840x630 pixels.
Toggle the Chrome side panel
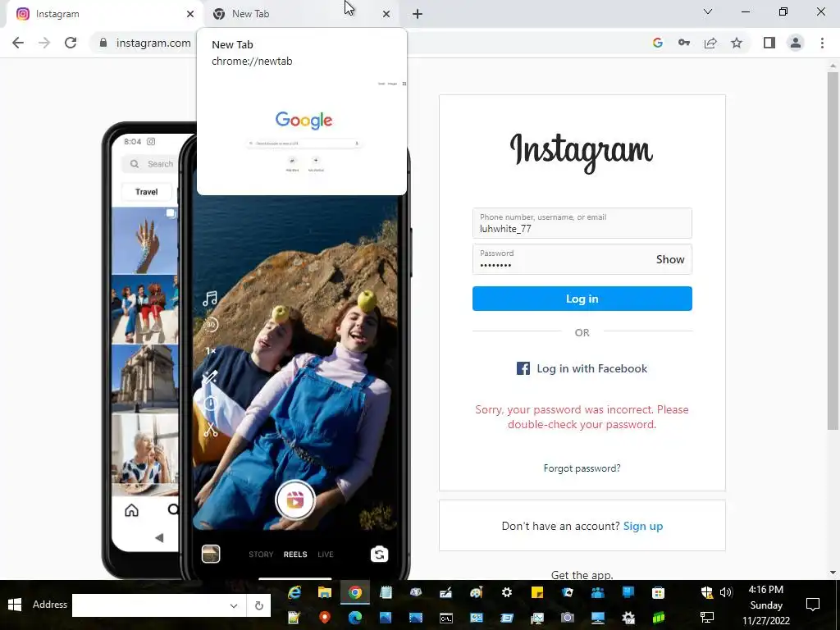coord(769,43)
